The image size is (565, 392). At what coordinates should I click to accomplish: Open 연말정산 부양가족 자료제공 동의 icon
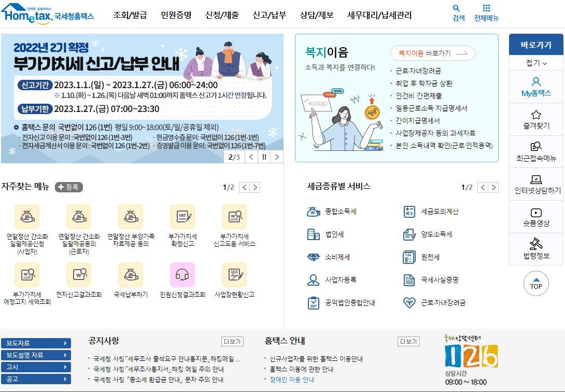131,217
